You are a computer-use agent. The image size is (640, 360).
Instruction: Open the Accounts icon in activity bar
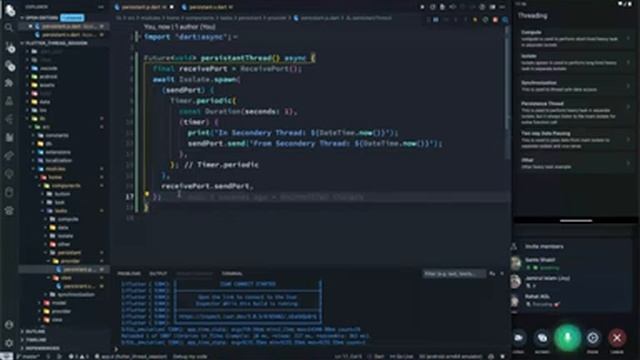pyautogui.click(x=9, y=325)
